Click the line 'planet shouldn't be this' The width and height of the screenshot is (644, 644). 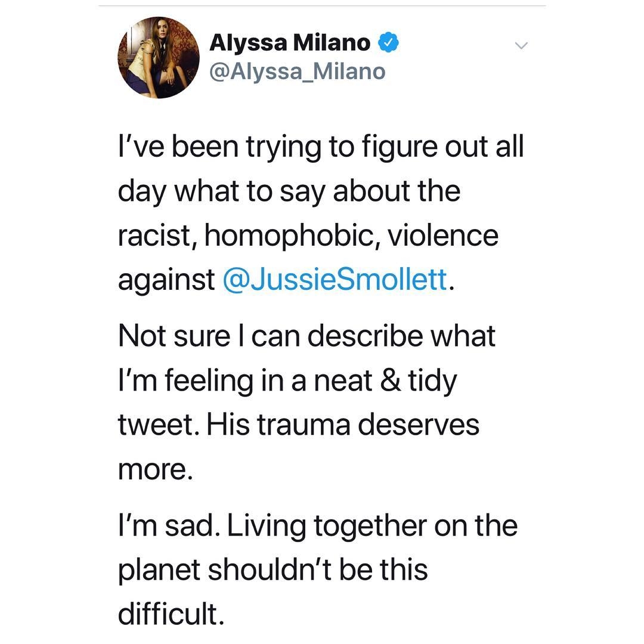click(x=273, y=570)
